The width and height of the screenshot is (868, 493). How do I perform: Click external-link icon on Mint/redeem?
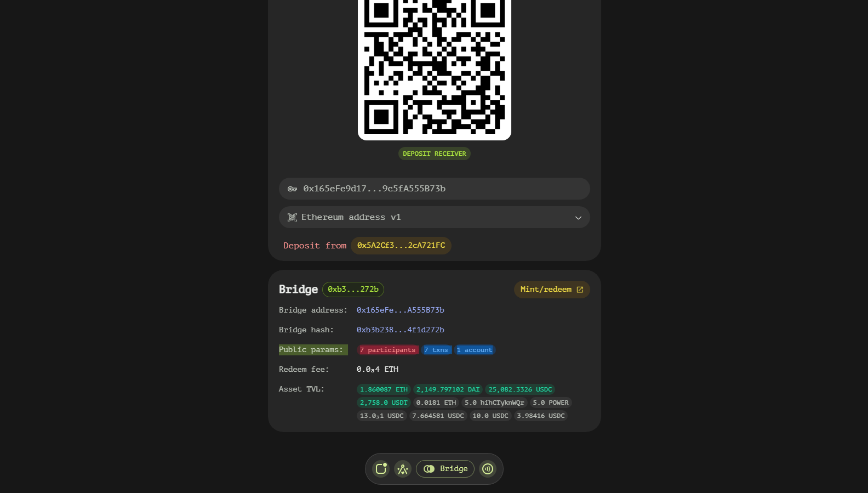click(580, 290)
